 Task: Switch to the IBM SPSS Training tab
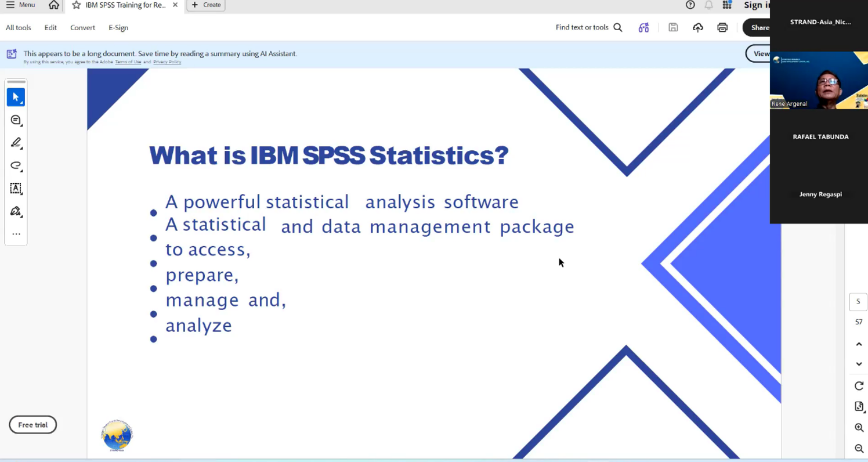[x=125, y=5]
